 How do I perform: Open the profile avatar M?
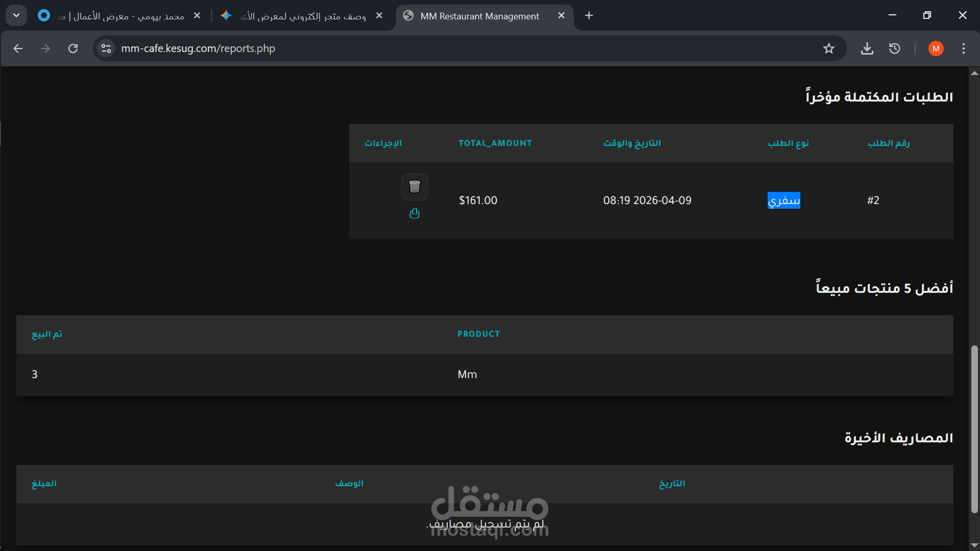[x=936, y=48]
